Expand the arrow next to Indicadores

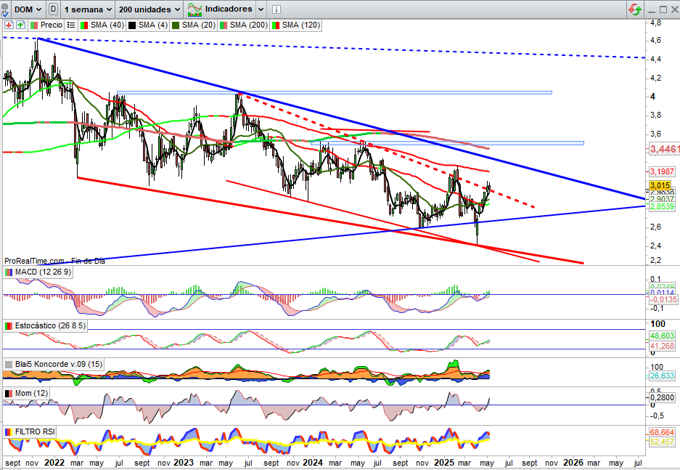261,9
